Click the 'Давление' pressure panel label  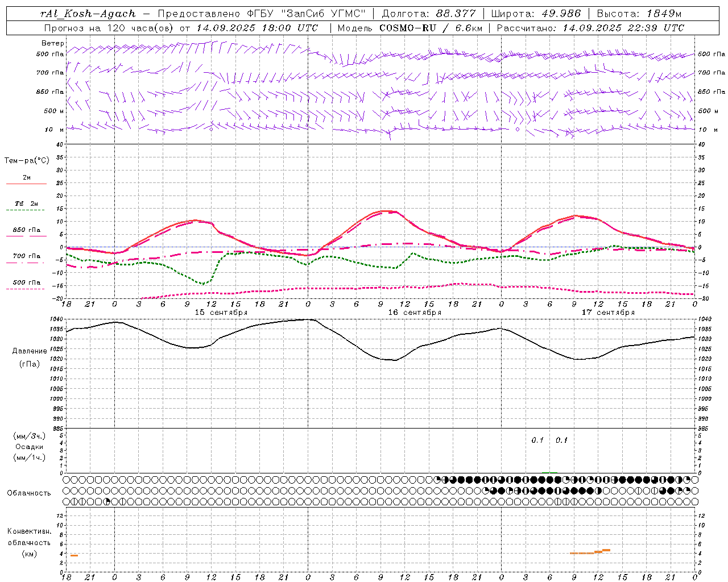pyautogui.click(x=30, y=351)
